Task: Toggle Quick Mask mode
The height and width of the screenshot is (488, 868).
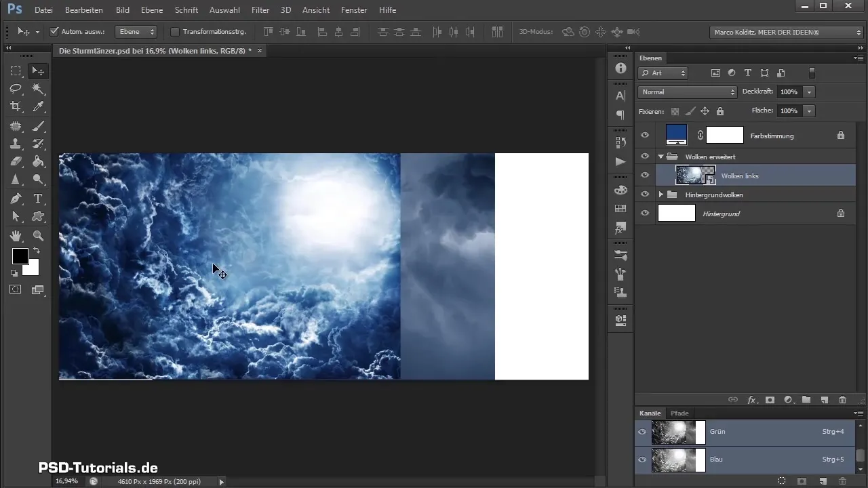Action: click(x=16, y=289)
